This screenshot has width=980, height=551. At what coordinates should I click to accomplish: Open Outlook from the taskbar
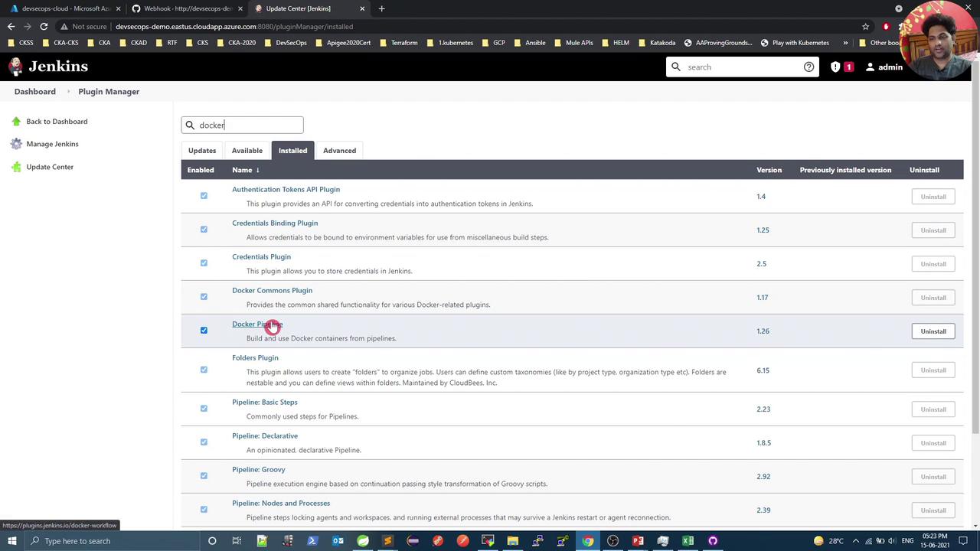click(x=338, y=541)
